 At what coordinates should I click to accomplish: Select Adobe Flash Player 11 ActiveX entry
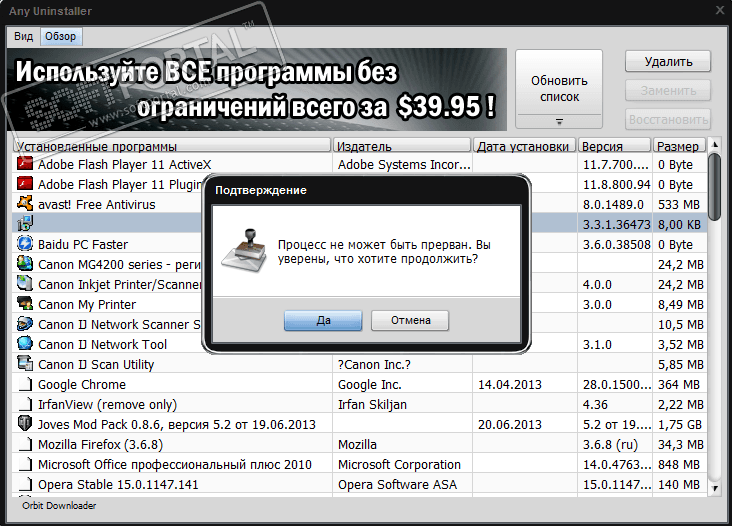click(124, 164)
